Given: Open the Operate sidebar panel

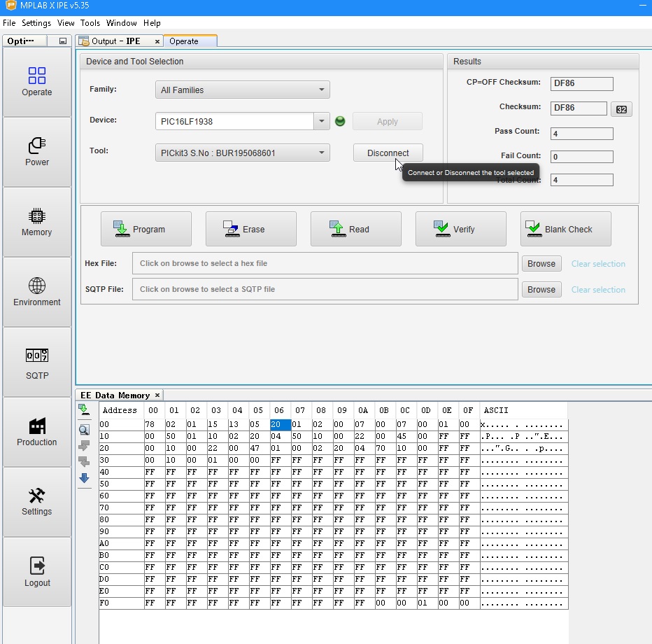Looking at the screenshot, I should point(37,83).
